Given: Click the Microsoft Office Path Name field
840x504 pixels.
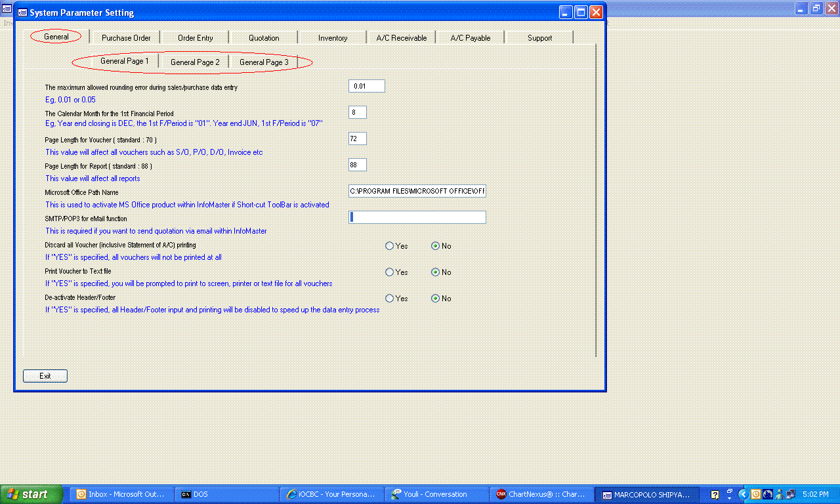Looking at the screenshot, I should pos(417,191).
